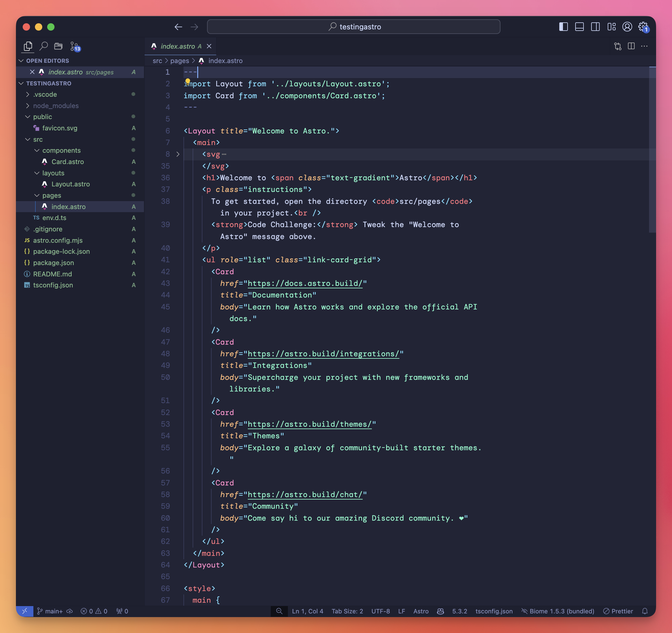Click the Copilot status icon in status bar

tap(440, 611)
